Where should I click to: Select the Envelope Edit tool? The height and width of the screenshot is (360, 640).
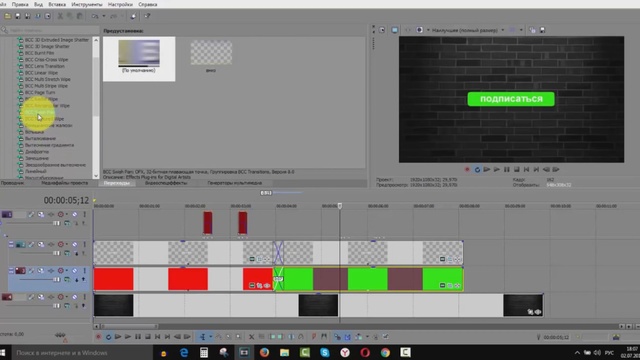pyautogui.click(x=218, y=337)
